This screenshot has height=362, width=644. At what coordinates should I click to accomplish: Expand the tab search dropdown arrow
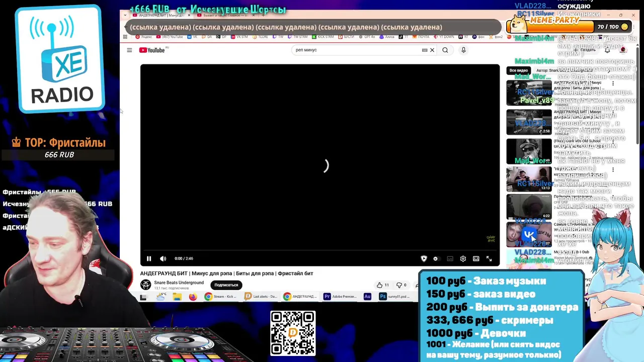pos(125,16)
